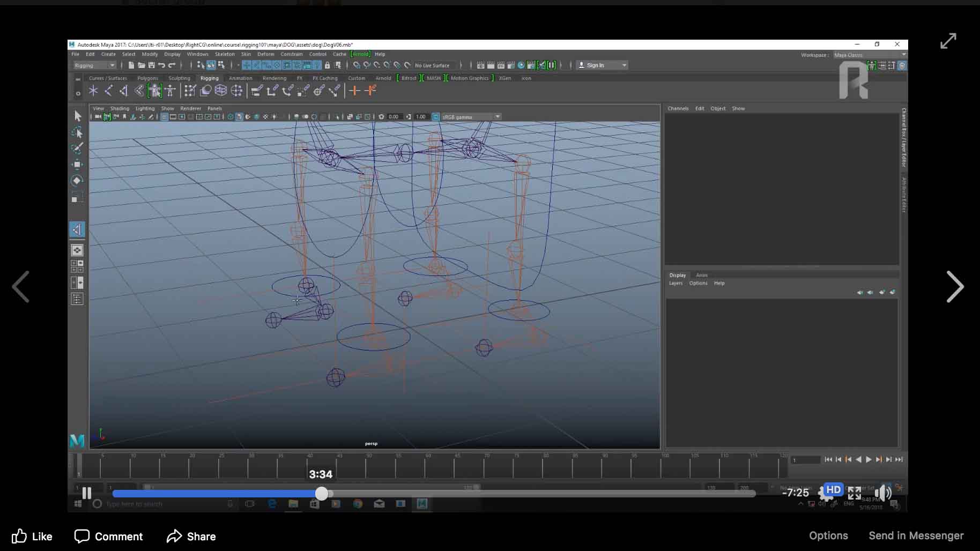Click the Maya Sign In button
The width and height of the screenshot is (980, 551).
click(595, 65)
